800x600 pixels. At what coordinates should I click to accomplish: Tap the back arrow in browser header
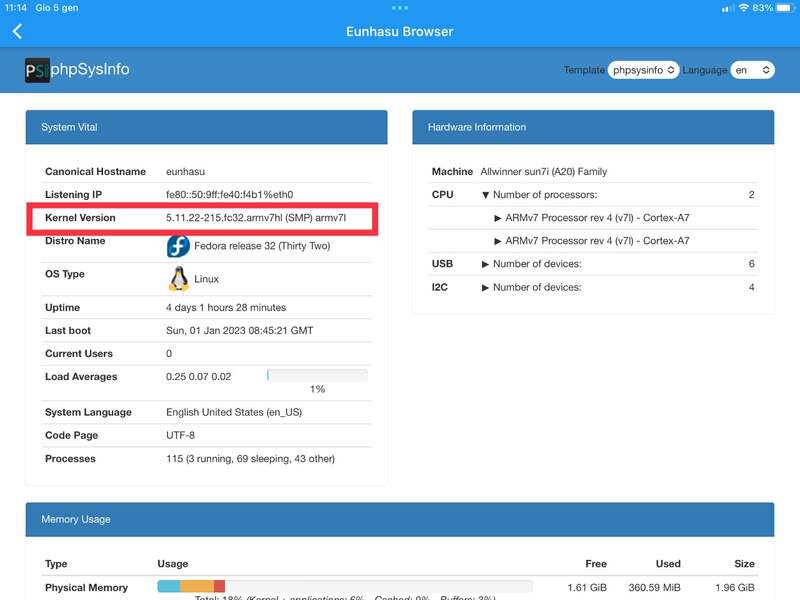pos(17,31)
